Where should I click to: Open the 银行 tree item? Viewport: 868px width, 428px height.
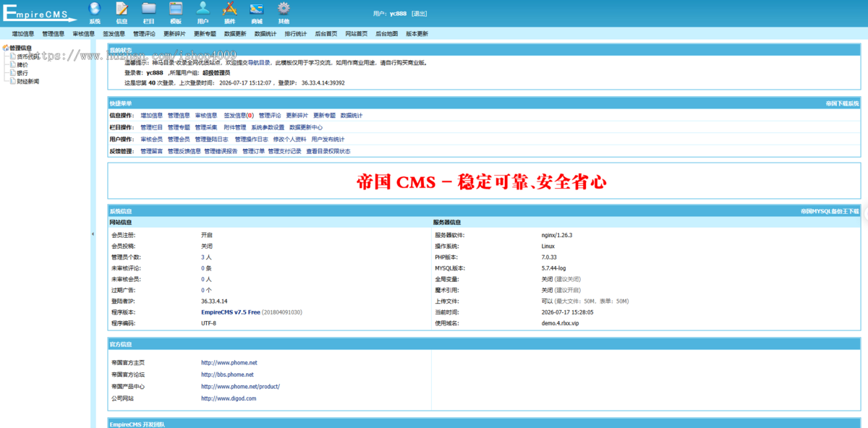(22, 73)
